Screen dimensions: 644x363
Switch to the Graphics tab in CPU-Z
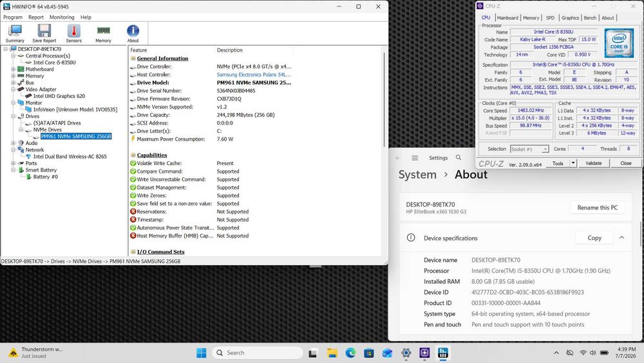click(570, 17)
